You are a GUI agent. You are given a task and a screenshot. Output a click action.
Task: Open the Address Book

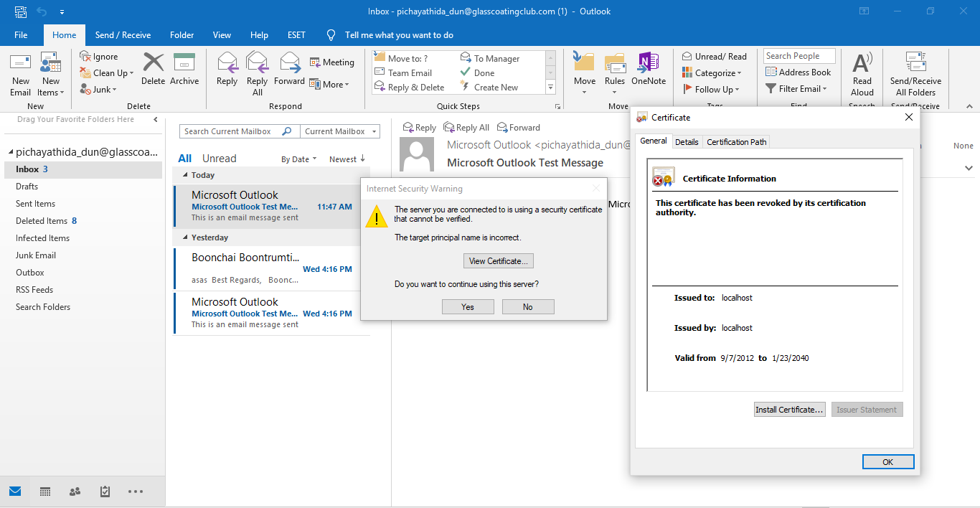tap(798, 72)
